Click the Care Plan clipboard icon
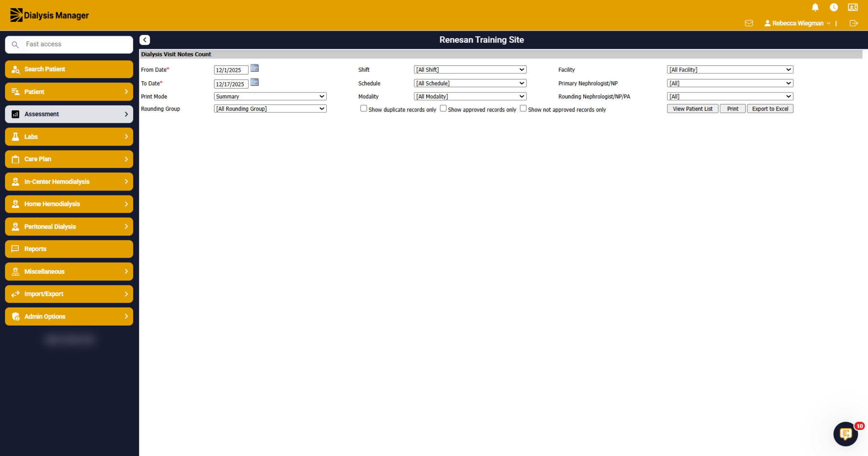This screenshot has height=456, width=868. (x=16, y=159)
